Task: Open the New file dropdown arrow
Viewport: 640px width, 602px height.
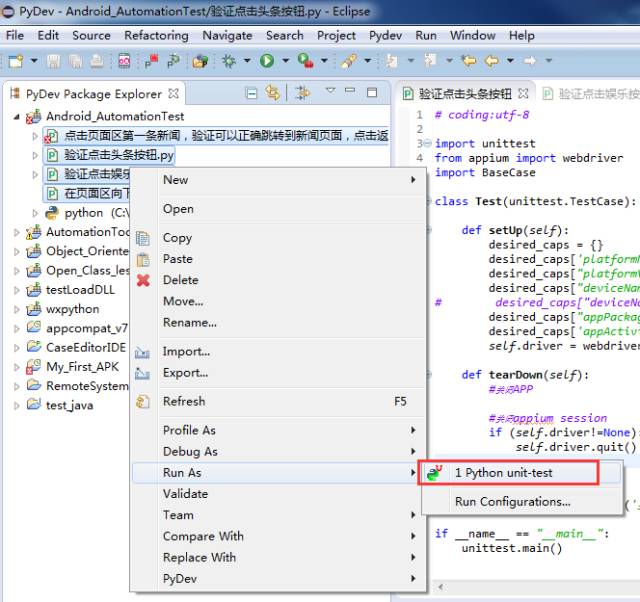Action: 34,61
